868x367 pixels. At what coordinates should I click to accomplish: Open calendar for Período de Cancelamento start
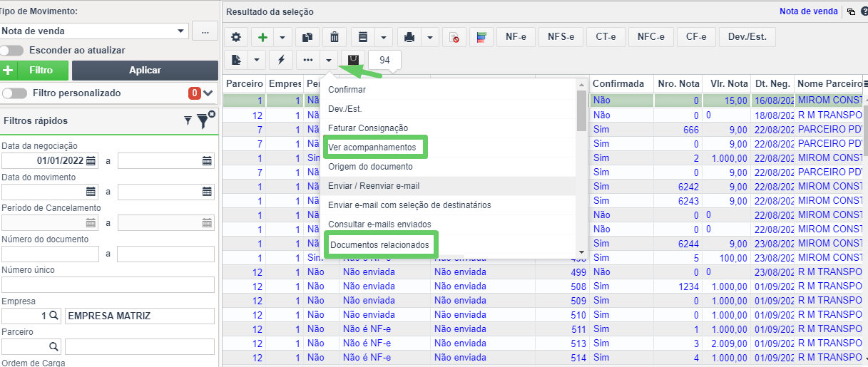point(91,223)
